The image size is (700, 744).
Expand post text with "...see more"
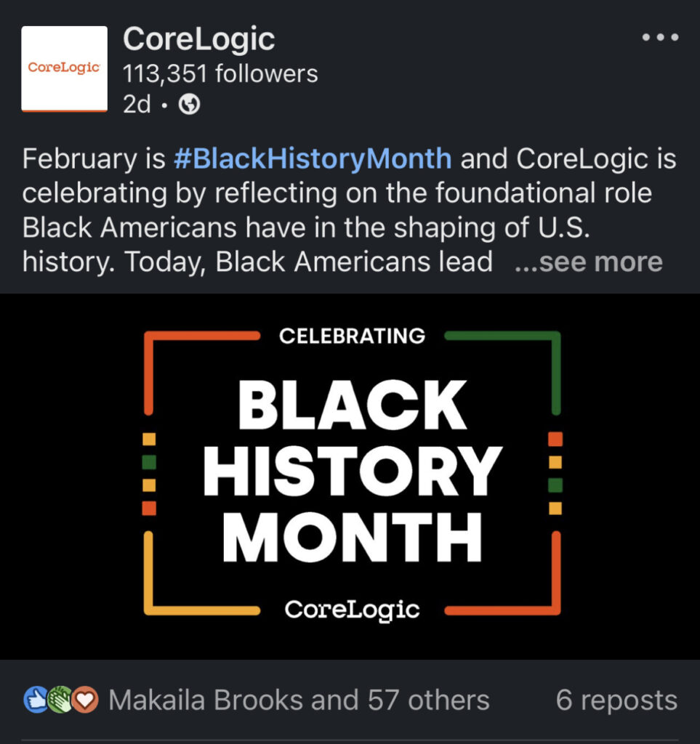[x=588, y=262]
